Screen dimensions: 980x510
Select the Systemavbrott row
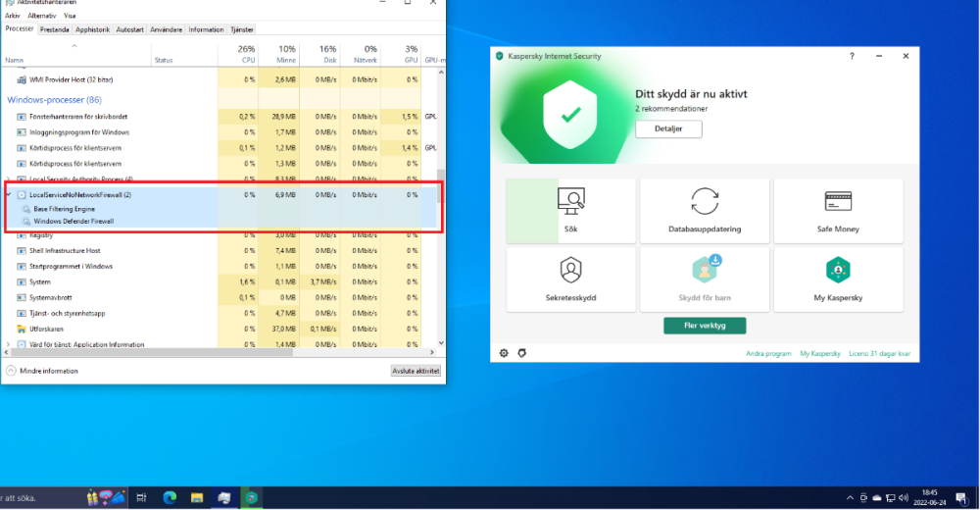point(219,298)
